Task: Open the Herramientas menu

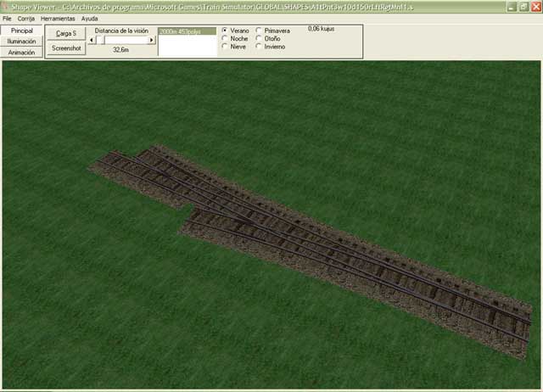Action: click(x=58, y=18)
